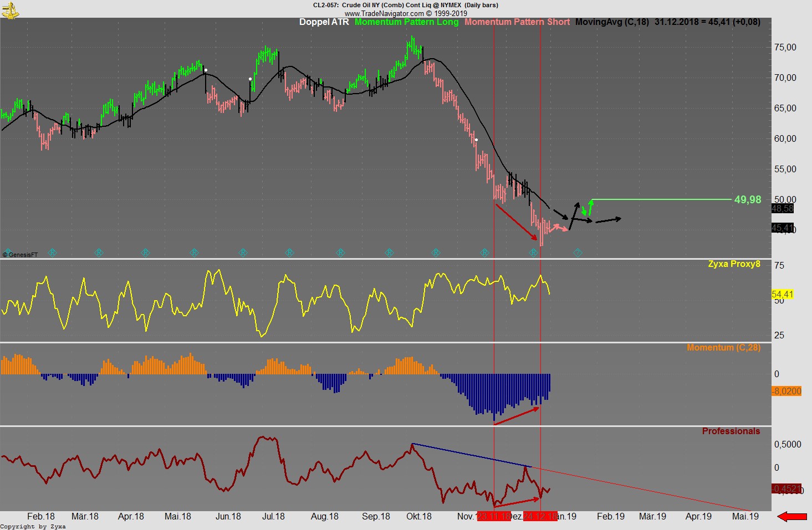The width and height of the screenshot is (812, 530).
Task: Click the TradeNavigator ship logo icon
Action: coord(9,9)
